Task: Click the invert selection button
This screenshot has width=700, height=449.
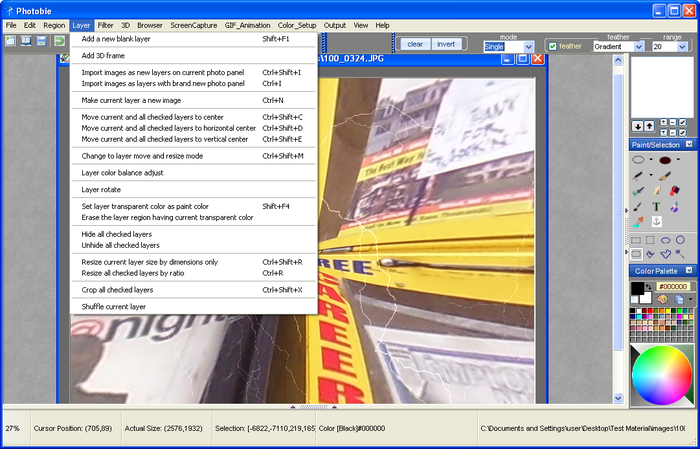Action: tap(446, 44)
